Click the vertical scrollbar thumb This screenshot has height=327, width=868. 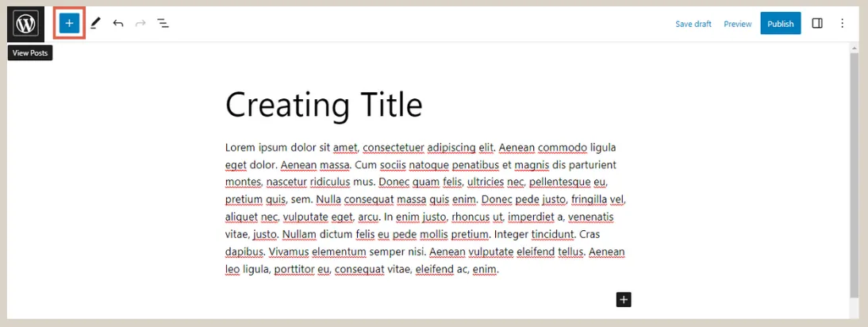(x=854, y=175)
